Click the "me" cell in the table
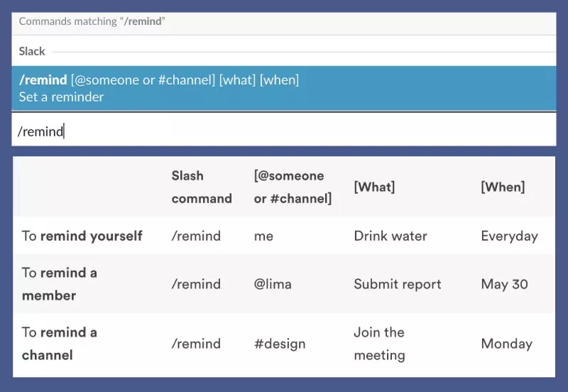This screenshot has width=568, height=392. [263, 236]
